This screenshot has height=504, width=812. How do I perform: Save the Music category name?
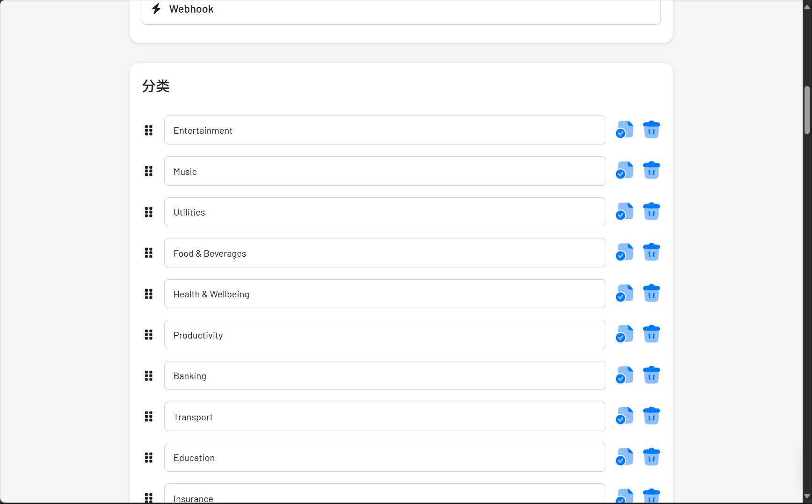click(624, 171)
